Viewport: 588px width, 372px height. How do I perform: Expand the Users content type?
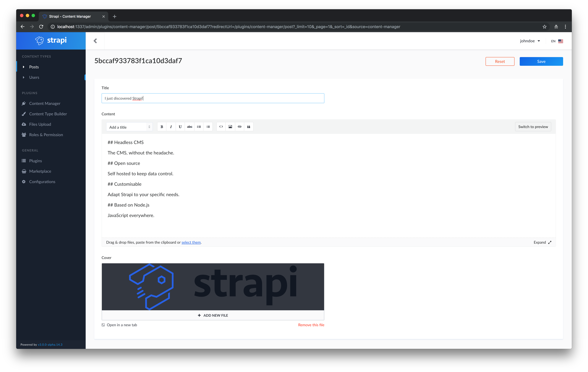pyautogui.click(x=34, y=77)
